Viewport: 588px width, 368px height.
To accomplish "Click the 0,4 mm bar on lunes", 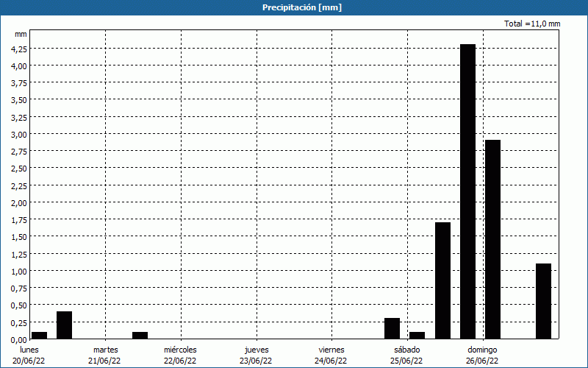I will (x=64, y=325).
